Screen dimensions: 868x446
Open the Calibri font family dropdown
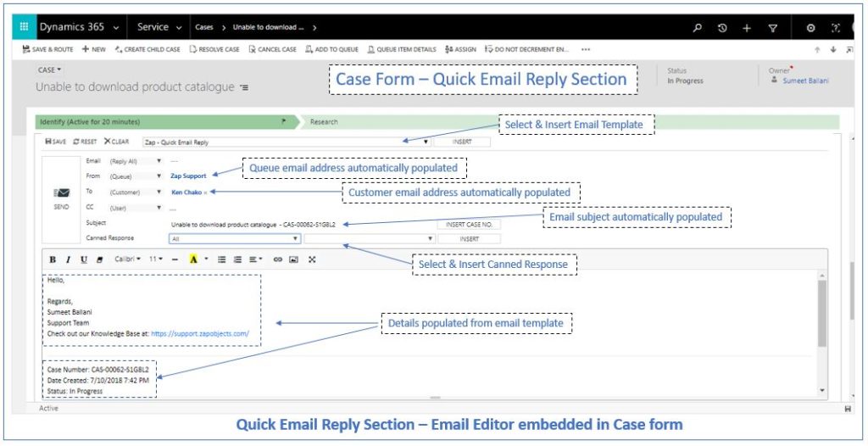[x=129, y=259]
